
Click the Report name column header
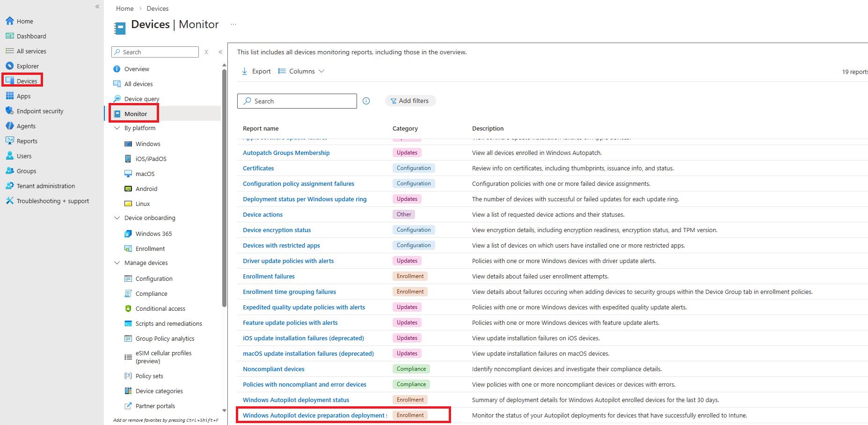coord(261,128)
